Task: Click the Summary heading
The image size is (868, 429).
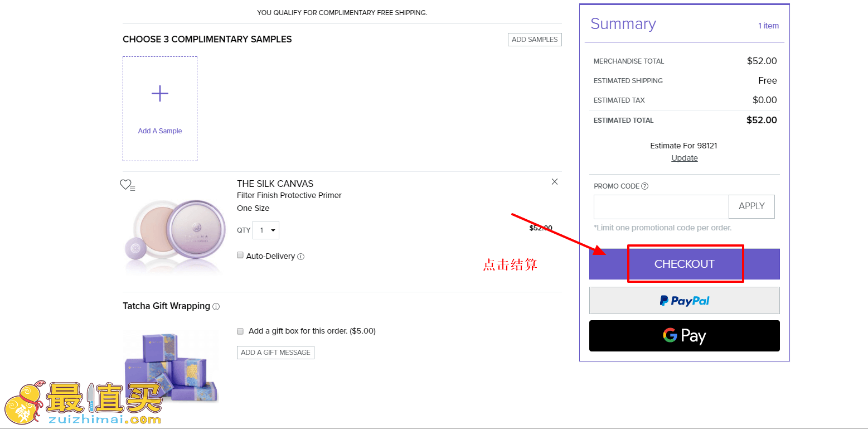Action: coord(623,24)
